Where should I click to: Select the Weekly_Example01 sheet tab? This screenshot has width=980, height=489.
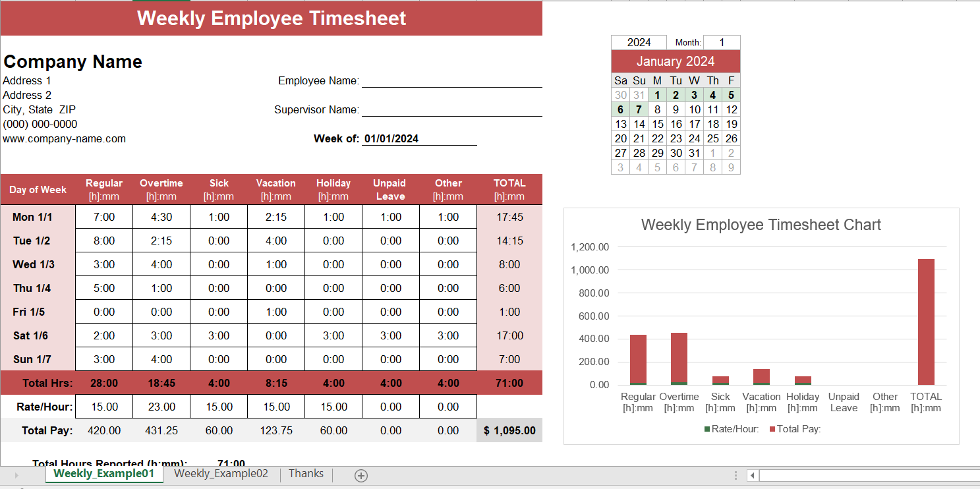coord(104,474)
